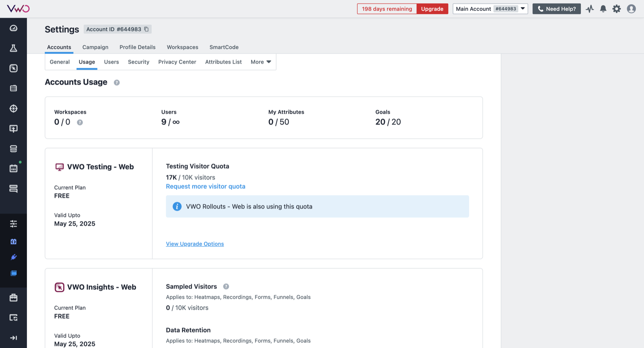This screenshot has height=348, width=644.
Task: Open the blue code-brackets icon in sidebar
Action: pyautogui.click(x=13, y=242)
